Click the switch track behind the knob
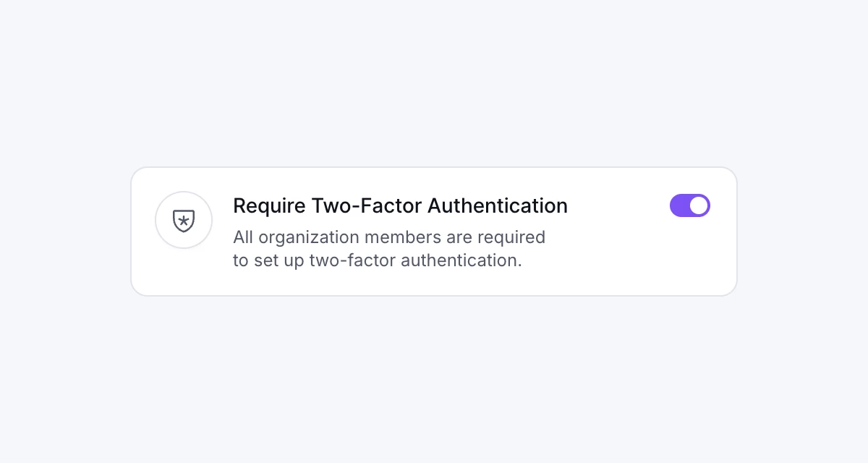Viewport: 868px width, 463px height. click(x=678, y=205)
